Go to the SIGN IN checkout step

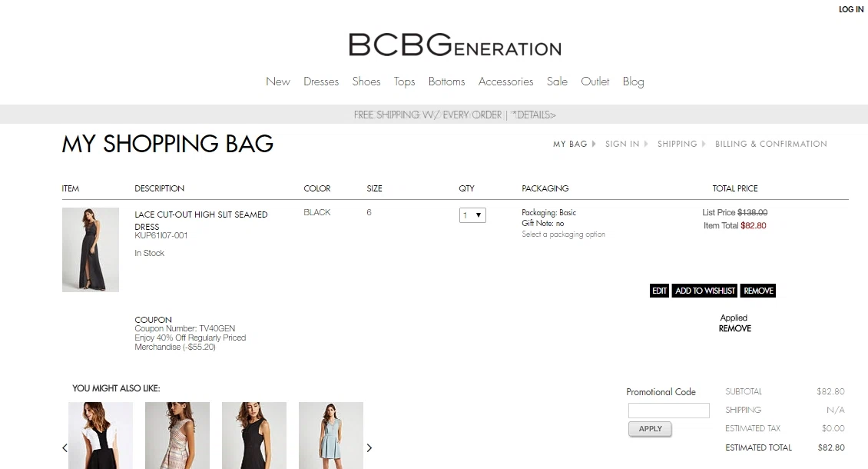pos(622,144)
